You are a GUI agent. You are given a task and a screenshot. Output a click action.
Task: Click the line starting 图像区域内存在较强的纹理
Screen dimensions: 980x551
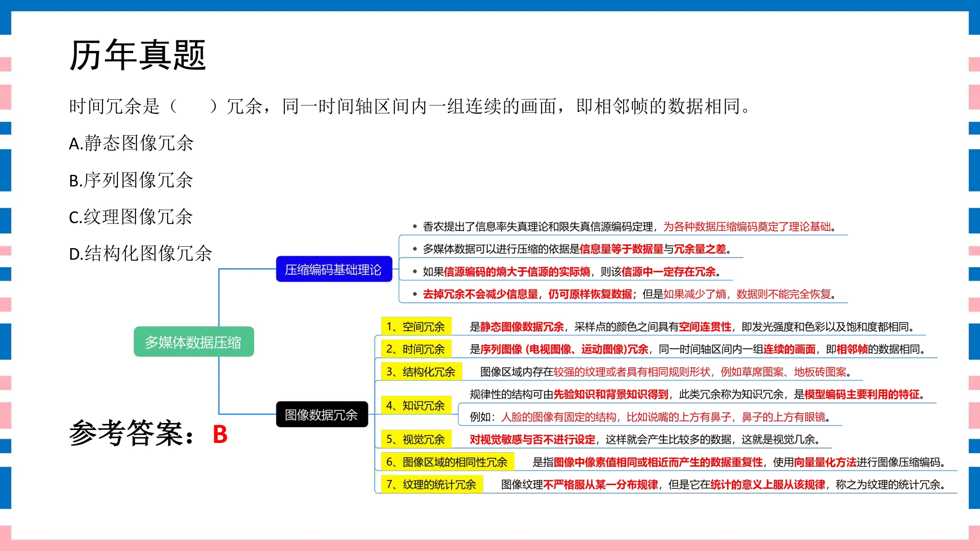[666, 372]
